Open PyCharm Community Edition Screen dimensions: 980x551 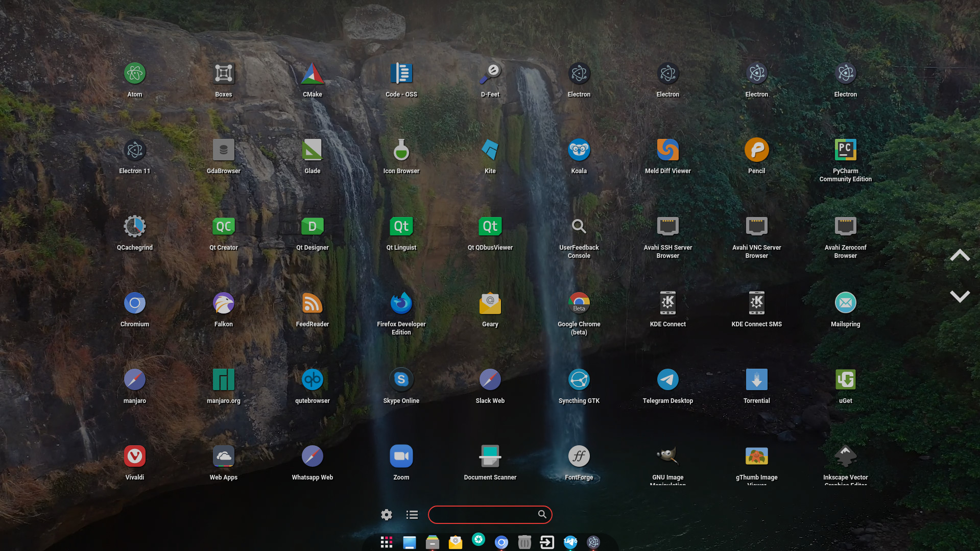(845, 151)
